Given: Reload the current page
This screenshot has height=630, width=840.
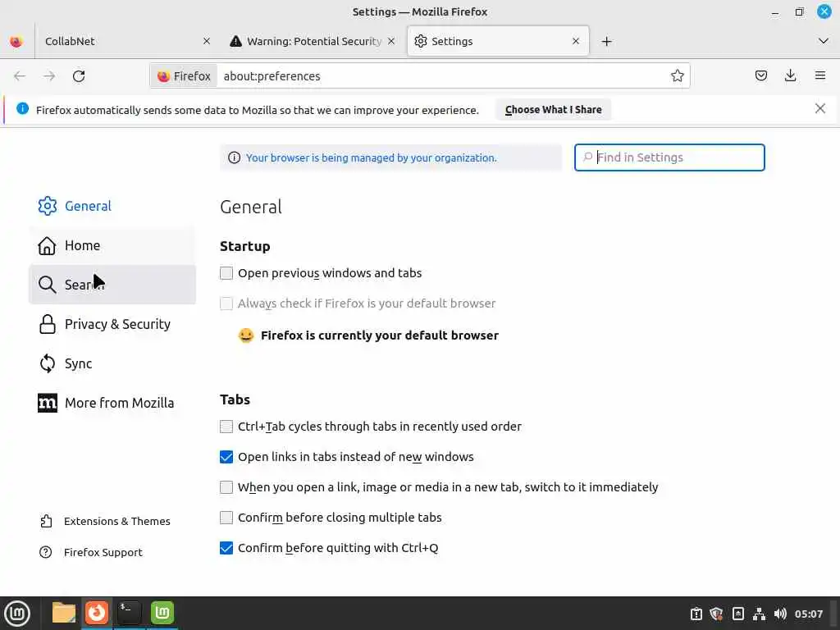Looking at the screenshot, I should tap(79, 76).
